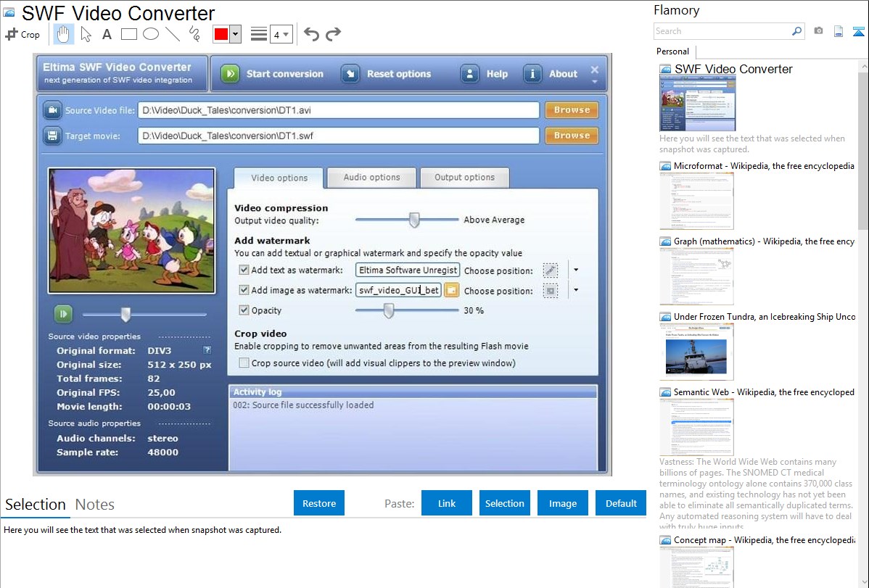Screen dimensions: 869x588
Task: Switch to the Notes tab
Action: (95, 505)
